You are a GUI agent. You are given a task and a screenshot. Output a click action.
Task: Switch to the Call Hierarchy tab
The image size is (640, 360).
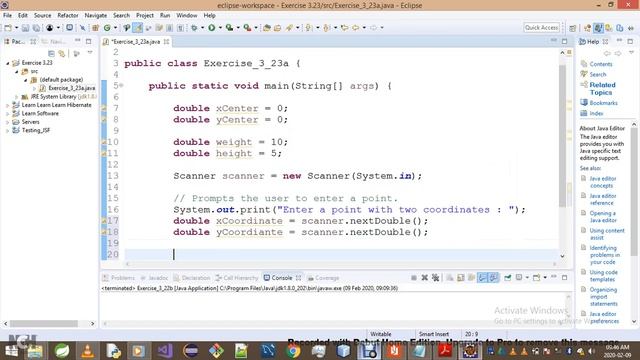tap(237, 278)
